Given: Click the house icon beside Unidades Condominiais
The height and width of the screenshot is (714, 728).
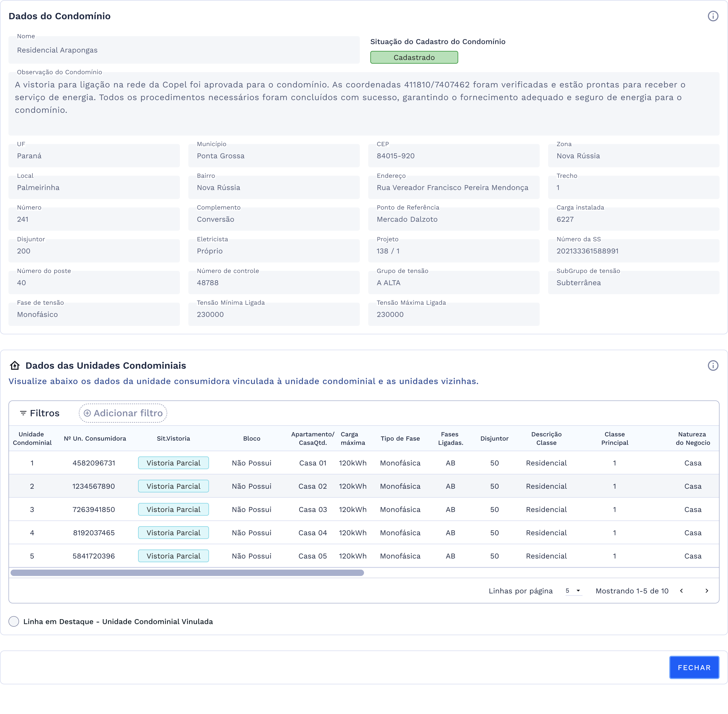Looking at the screenshot, I should (x=15, y=366).
